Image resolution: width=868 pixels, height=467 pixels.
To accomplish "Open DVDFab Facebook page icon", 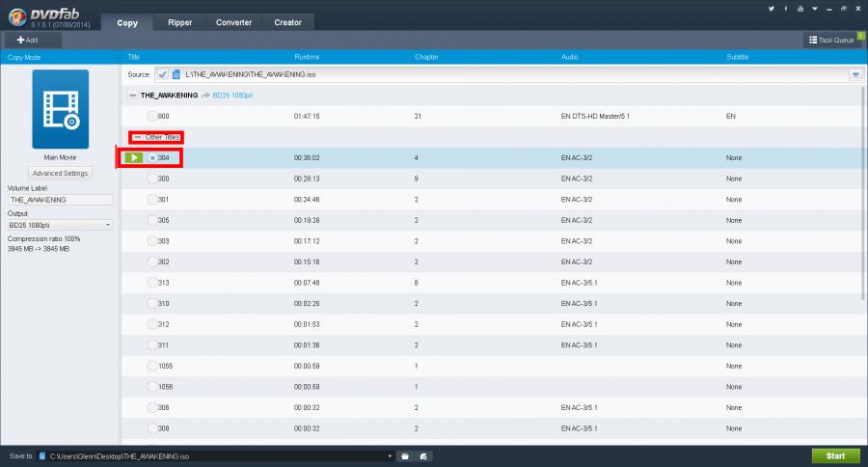I will (x=786, y=9).
